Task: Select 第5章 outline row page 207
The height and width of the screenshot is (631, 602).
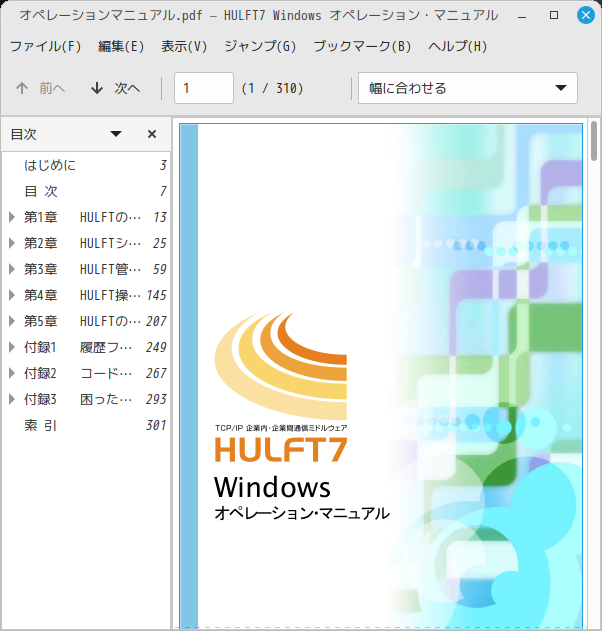Action: 86,321
